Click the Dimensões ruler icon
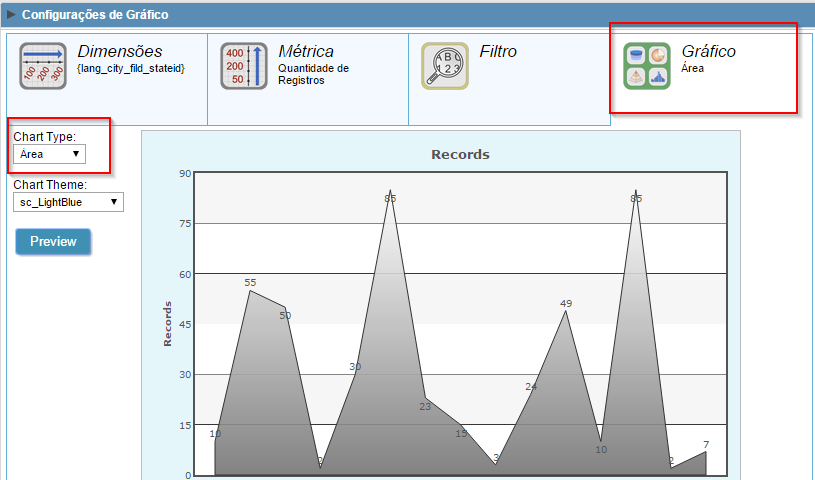The width and height of the screenshot is (815, 480). pyautogui.click(x=43, y=66)
